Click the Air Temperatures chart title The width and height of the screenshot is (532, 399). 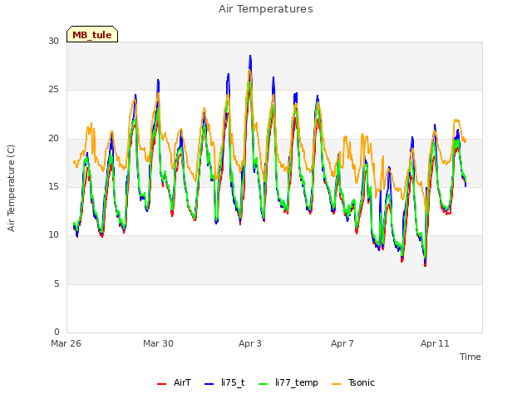click(x=266, y=9)
